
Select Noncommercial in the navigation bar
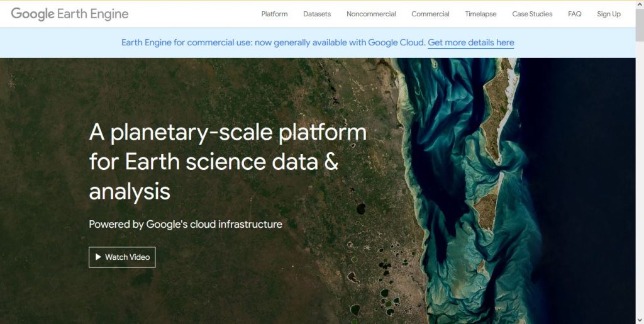pyautogui.click(x=371, y=14)
